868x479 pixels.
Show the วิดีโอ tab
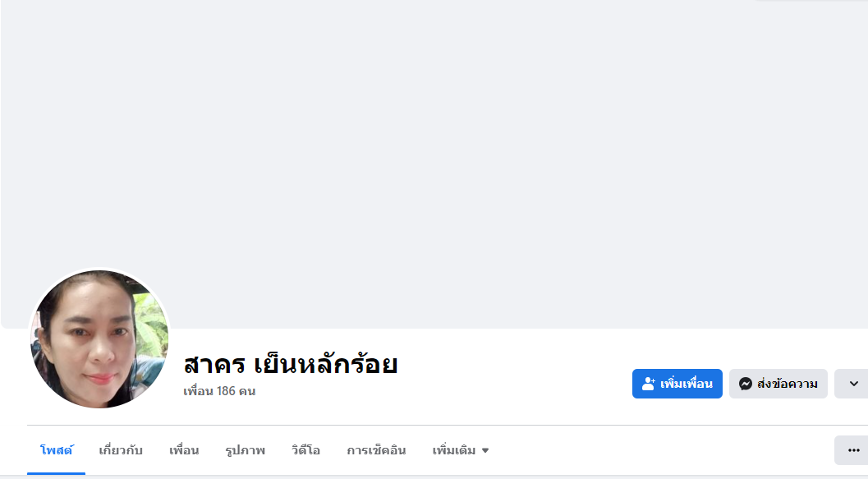pos(305,450)
